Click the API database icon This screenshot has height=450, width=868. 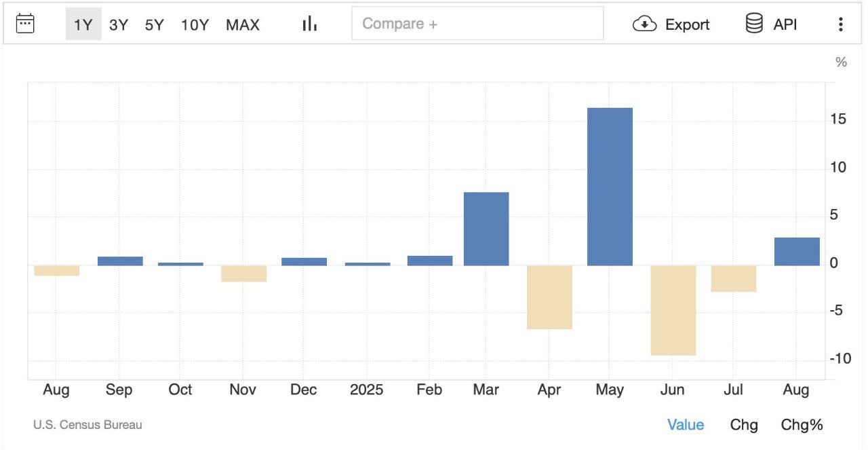tap(754, 24)
